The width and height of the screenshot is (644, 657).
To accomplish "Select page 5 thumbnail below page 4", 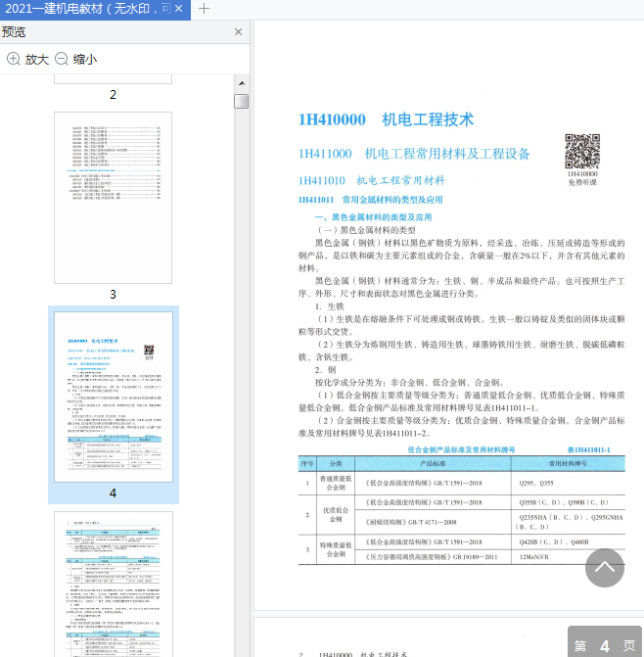I will coord(114,585).
